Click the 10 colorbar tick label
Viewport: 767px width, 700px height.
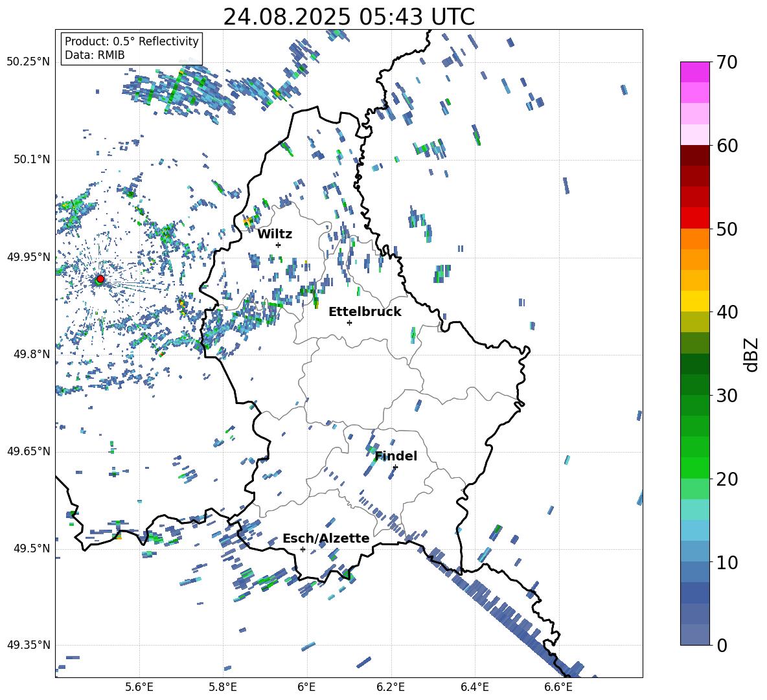[727, 562]
